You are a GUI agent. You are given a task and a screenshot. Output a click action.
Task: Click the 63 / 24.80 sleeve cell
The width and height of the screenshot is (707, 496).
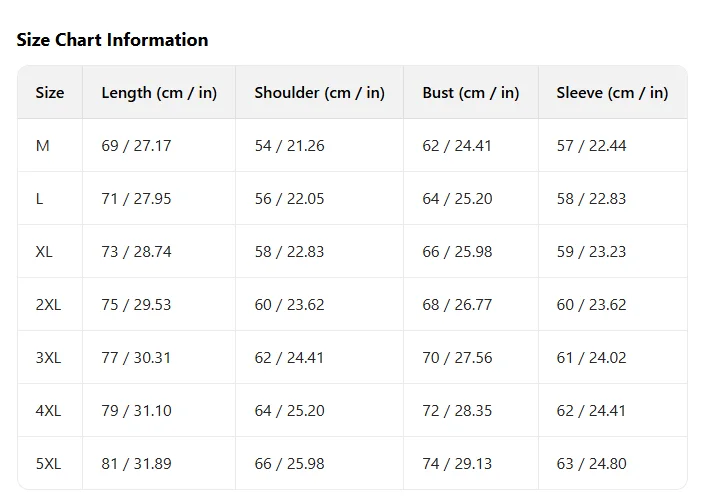click(x=591, y=464)
